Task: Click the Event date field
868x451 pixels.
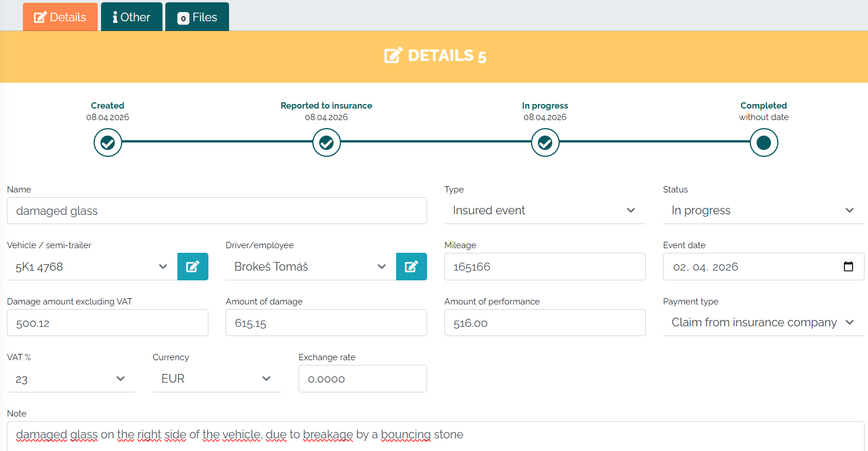Action: pyautogui.click(x=764, y=267)
